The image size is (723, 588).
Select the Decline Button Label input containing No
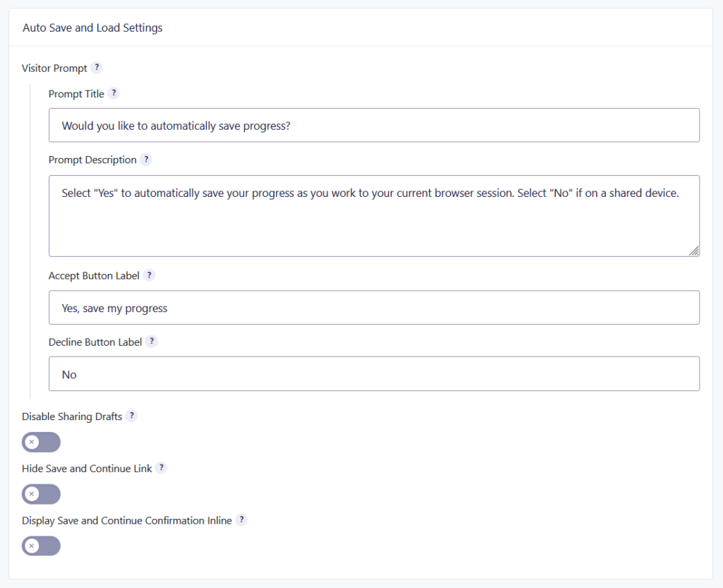374,373
